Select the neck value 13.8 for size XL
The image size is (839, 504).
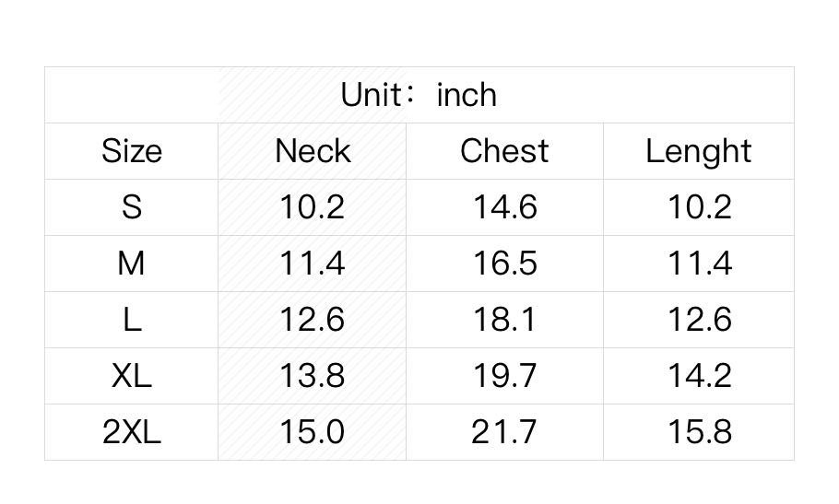pos(313,376)
